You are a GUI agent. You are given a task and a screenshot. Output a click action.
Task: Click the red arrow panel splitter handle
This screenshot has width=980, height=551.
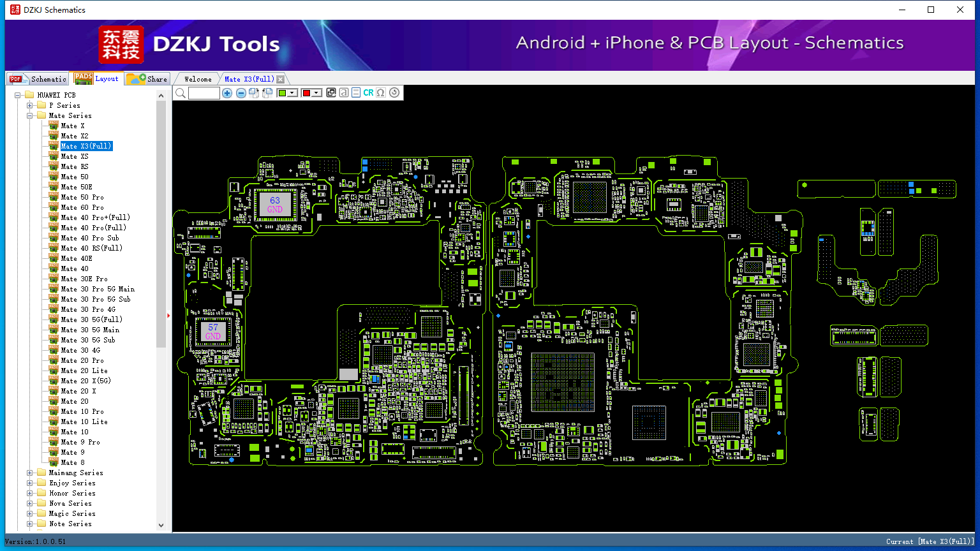coord(168,315)
